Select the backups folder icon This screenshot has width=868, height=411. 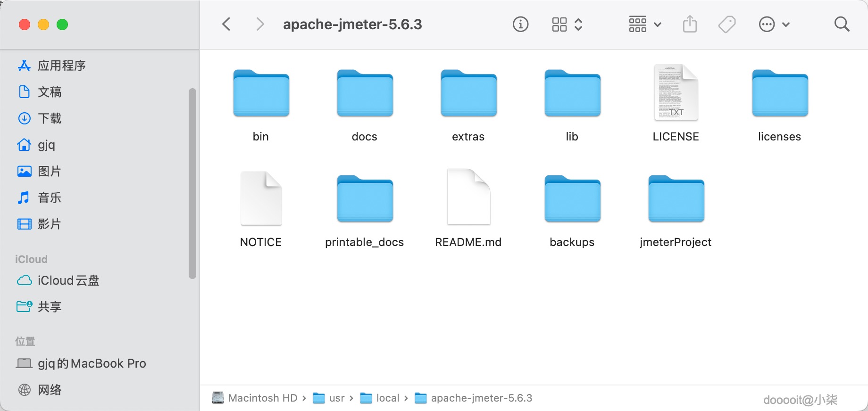(x=572, y=198)
